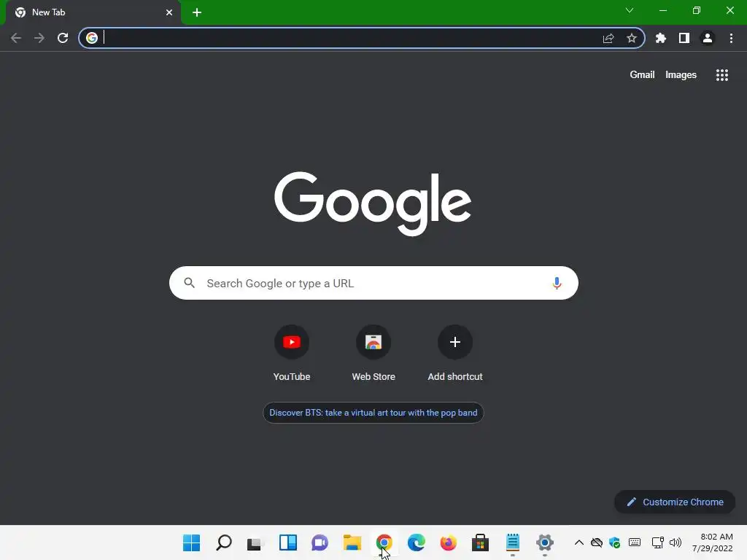Toggle the side panel icon
This screenshot has height=560, width=747.
click(x=684, y=38)
